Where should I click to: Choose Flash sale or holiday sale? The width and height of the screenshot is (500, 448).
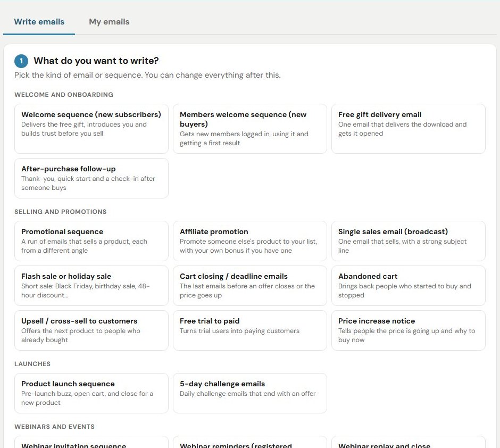[x=91, y=286]
